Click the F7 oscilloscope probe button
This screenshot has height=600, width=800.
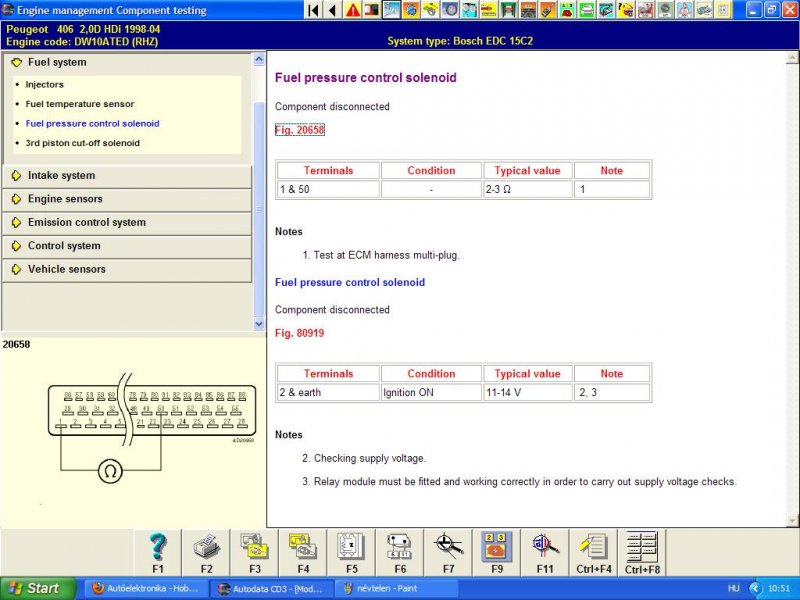tap(448, 553)
